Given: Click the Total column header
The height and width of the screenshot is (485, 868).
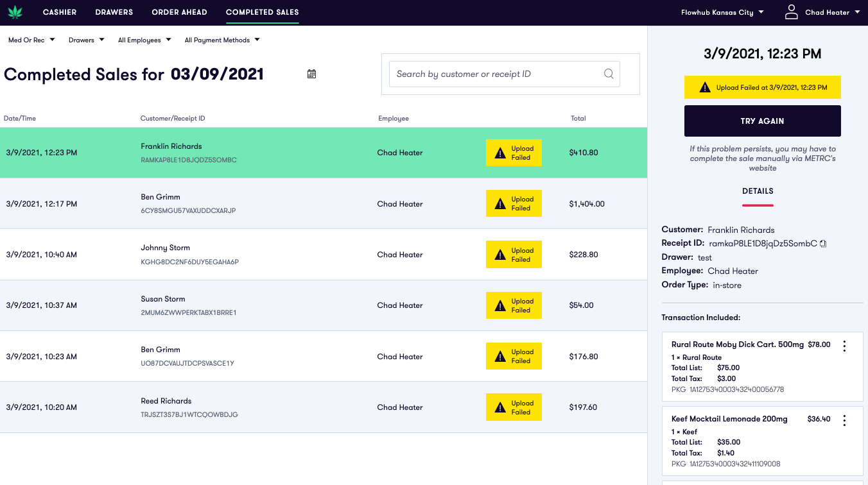Looking at the screenshot, I should pos(578,118).
